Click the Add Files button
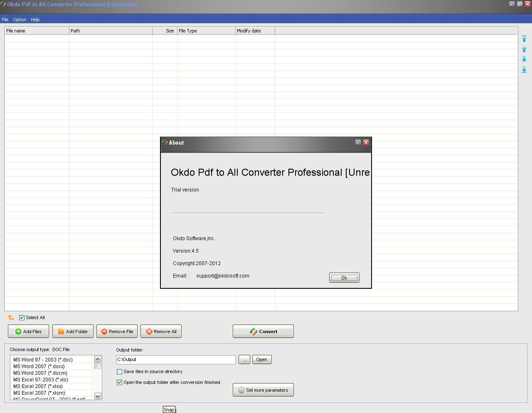532x413 pixels. click(28, 332)
